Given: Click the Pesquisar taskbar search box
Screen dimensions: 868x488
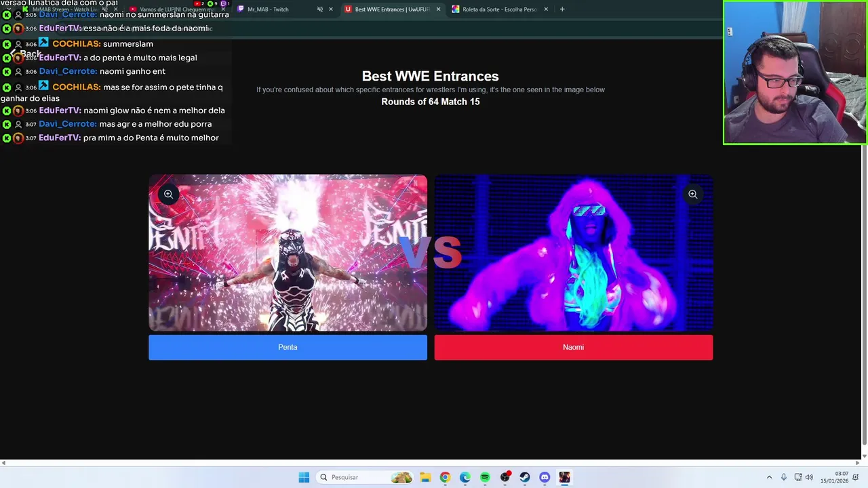Looking at the screenshot, I should click(x=366, y=477).
